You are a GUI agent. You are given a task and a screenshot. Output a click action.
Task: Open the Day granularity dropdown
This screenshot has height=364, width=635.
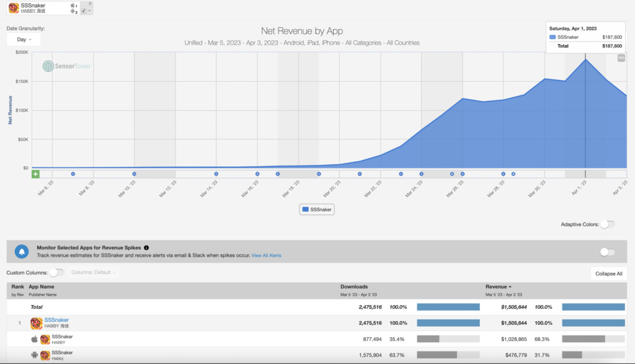point(24,40)
